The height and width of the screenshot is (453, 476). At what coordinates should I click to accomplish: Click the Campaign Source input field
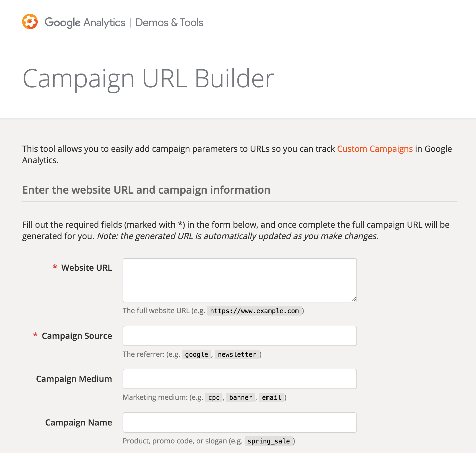[x=239, y=336]
